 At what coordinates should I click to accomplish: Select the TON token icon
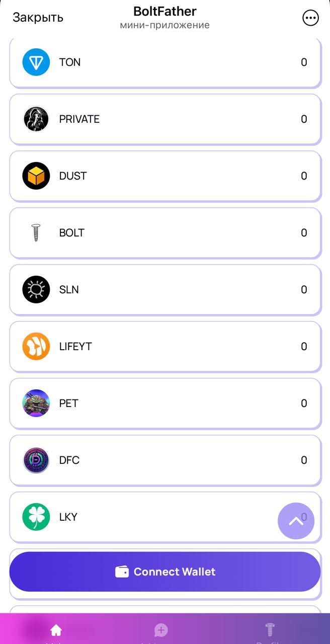[36, 62]
